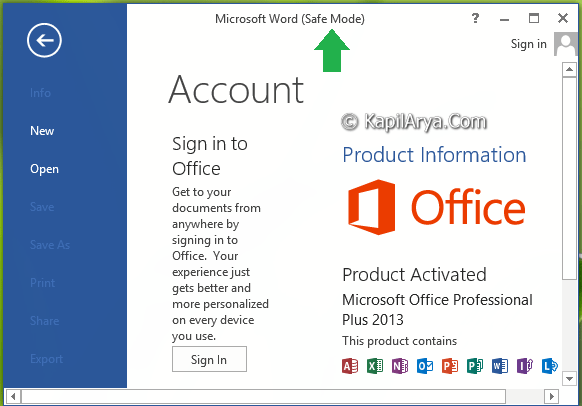Image resolution: width=582 pixels, height=406 pixels.
Task: Click the Product Activated text
Action: click(414, 275)
